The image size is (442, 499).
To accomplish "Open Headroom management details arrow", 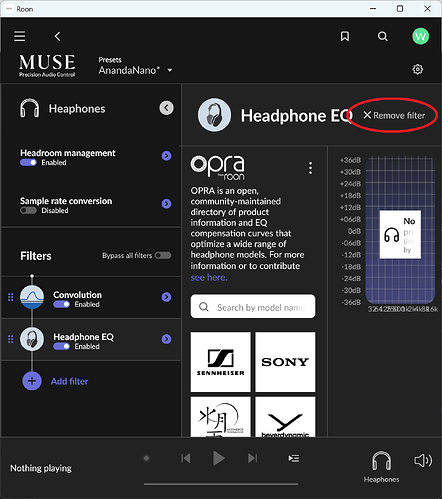I will pyautogui.click(x=166, y=156).
